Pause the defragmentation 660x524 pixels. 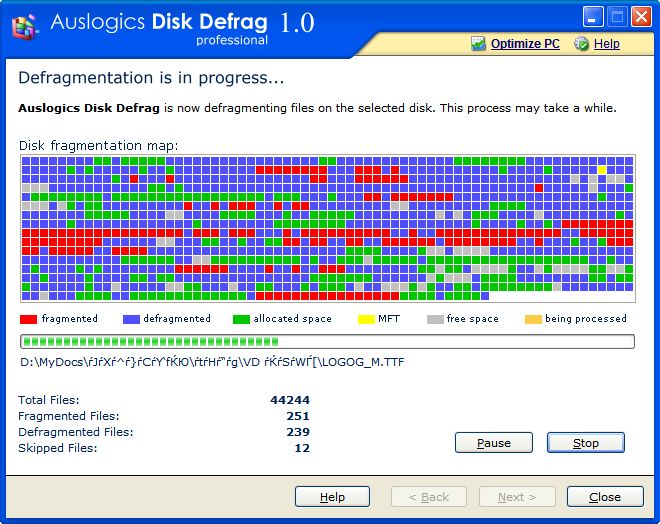pos(494,443)
